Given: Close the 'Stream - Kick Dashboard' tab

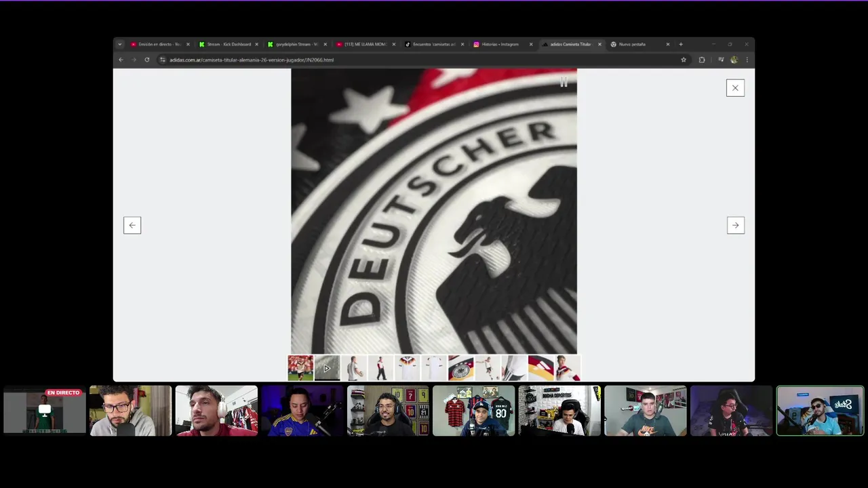Looking at the screenshot, I should point(256,44).
